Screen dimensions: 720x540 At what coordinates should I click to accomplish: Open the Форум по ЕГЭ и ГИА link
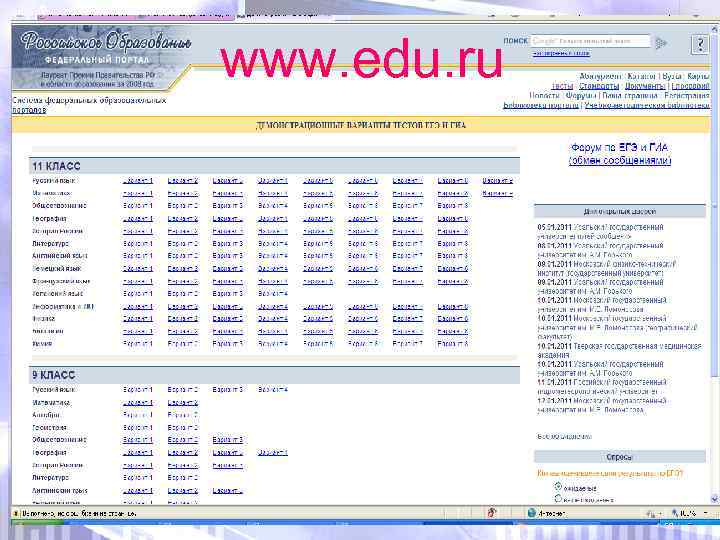click(x=619, y=154)
